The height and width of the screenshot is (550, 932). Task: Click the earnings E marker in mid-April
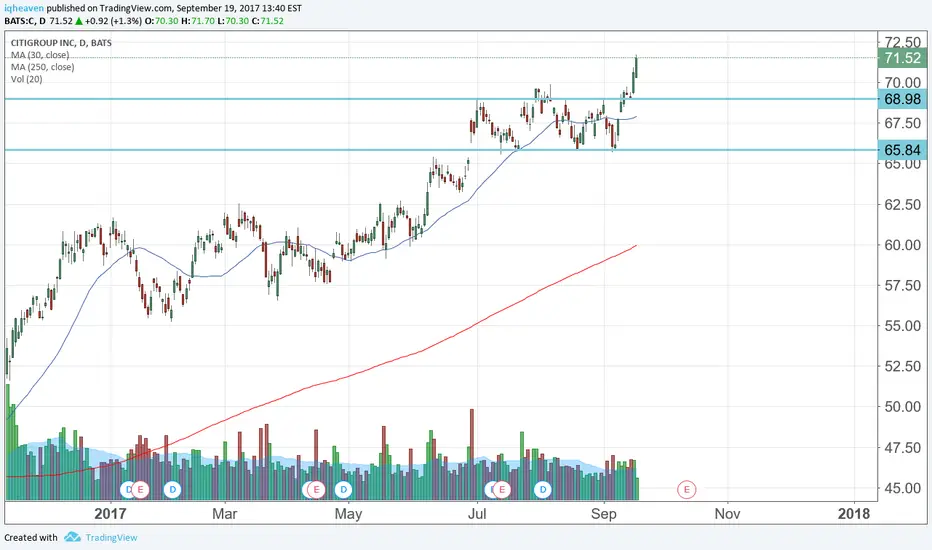pos(316,490)
